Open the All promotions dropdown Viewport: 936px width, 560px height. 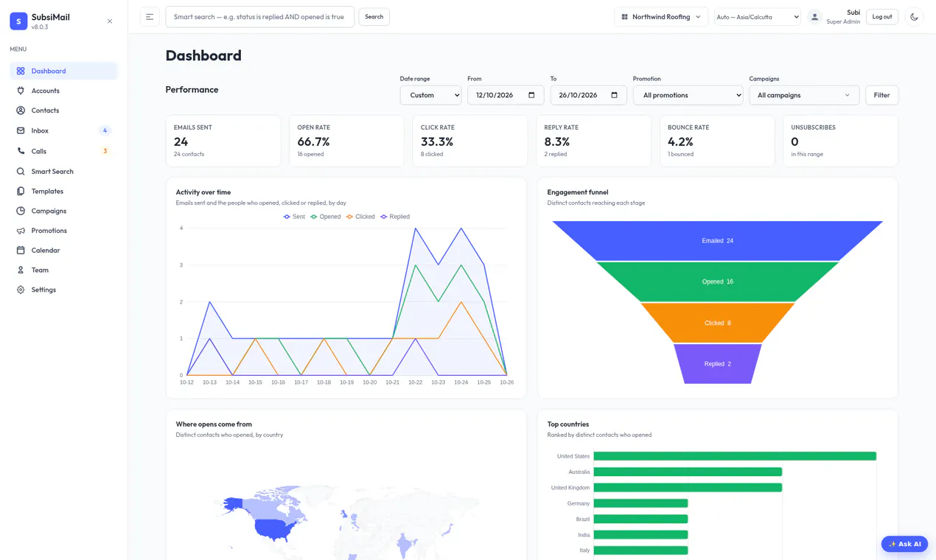point(688,95)
